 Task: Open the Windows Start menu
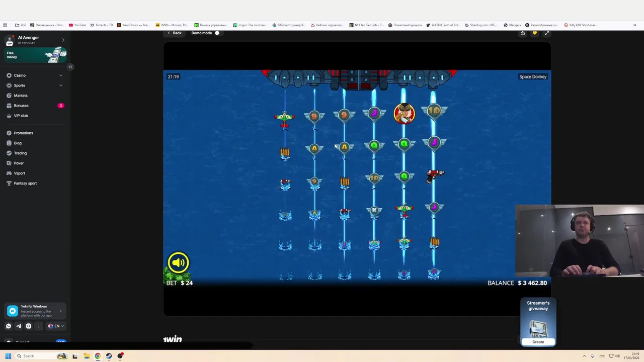8,356
